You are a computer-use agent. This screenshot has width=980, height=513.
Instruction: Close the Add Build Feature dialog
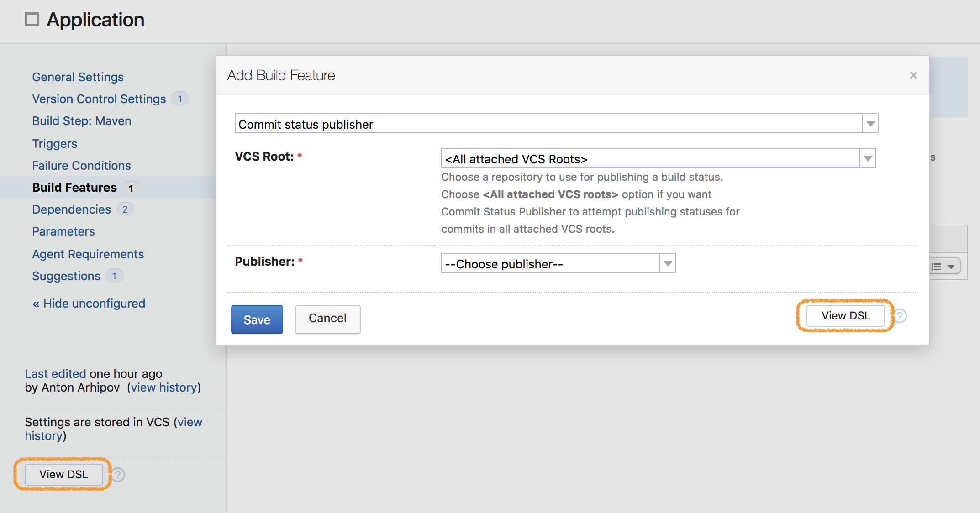pyautogui.click(x=913, y=75)
